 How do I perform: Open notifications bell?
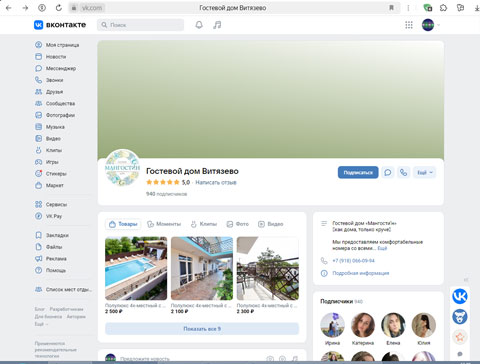[199, 25]
